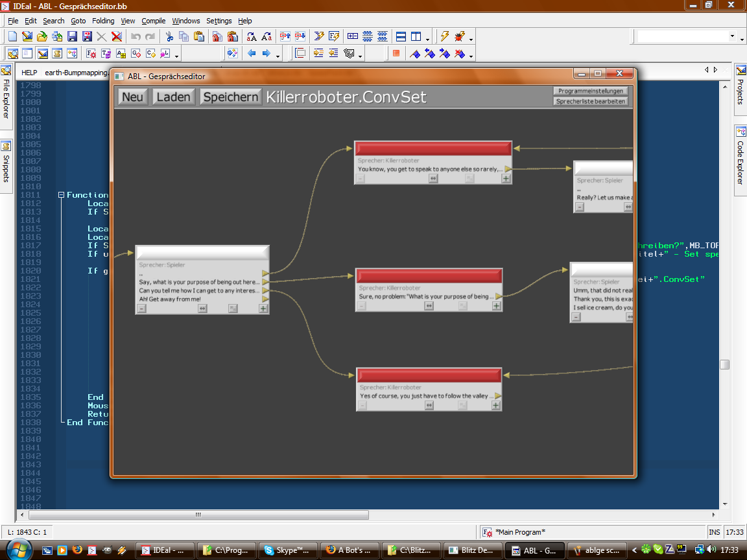
Task: Click plus icon on left Spieler node
Action: pos(263,309)
